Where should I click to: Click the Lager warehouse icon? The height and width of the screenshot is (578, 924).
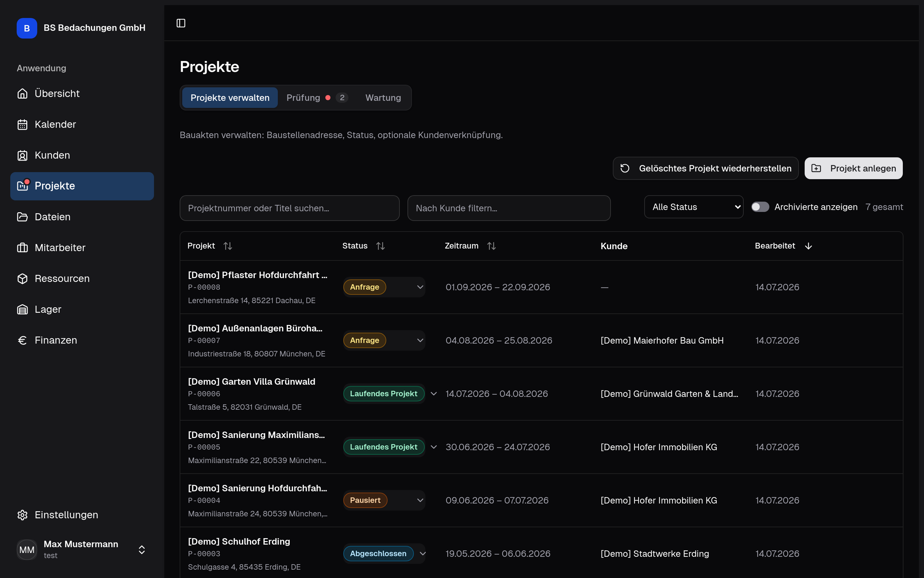22,309
